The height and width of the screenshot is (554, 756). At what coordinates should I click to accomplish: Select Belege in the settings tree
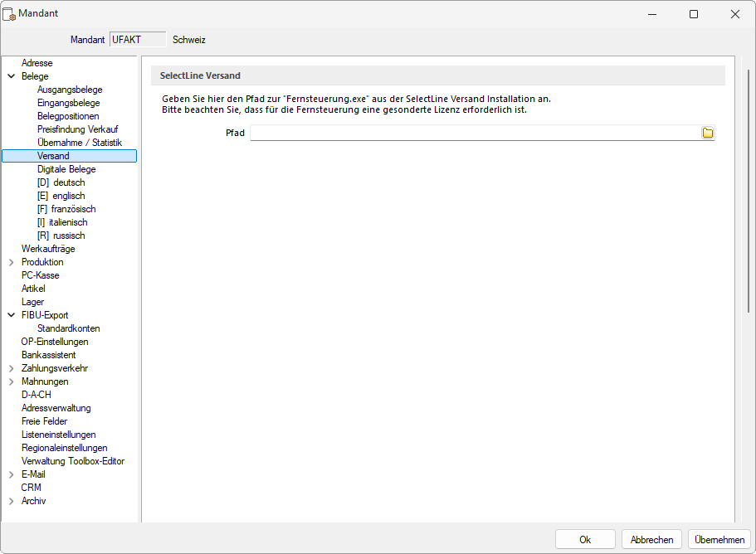(x=35, y=76)
